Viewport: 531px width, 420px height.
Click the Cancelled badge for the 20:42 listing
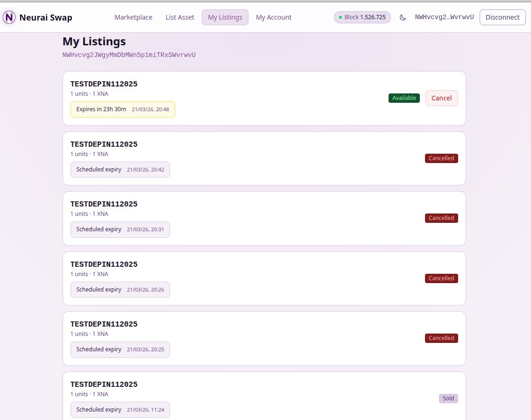[x=441, y=158]
